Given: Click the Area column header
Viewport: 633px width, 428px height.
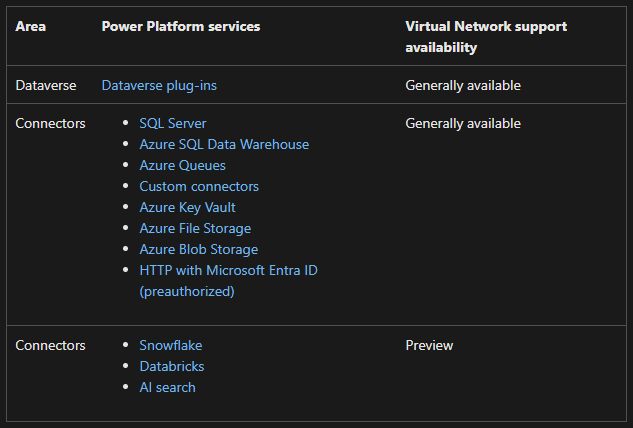Looking at the screenshot, I should tap(30, 26).
